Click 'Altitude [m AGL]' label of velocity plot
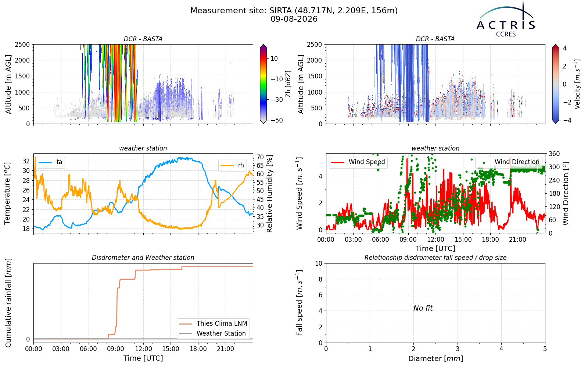The image size is (588, 368). pos(301,84)
